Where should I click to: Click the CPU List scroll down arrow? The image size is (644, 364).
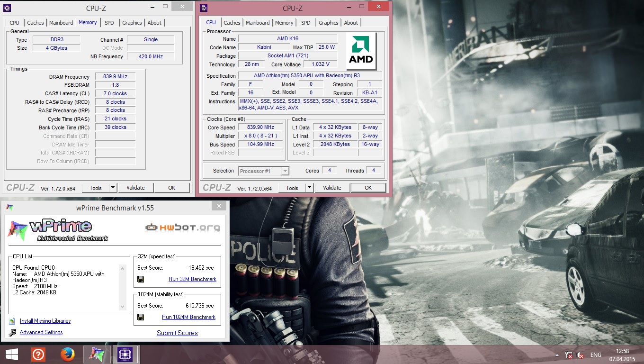123,306
